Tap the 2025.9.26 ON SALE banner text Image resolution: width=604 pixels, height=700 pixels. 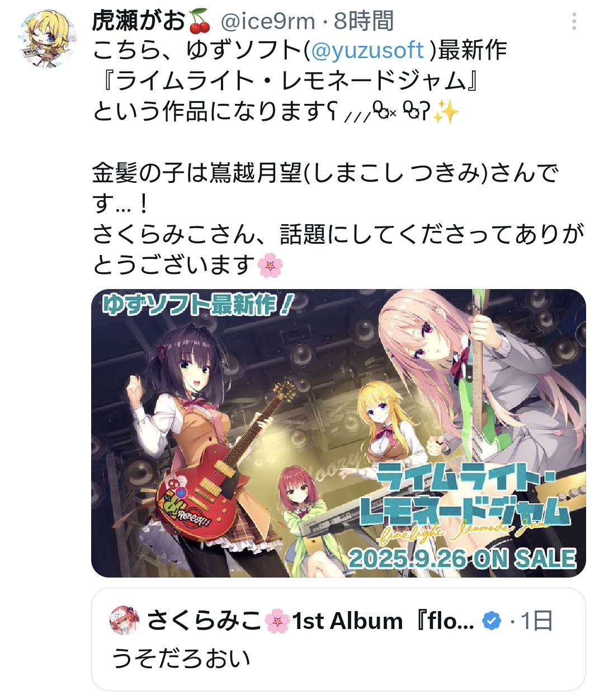[x=463, y=559]
